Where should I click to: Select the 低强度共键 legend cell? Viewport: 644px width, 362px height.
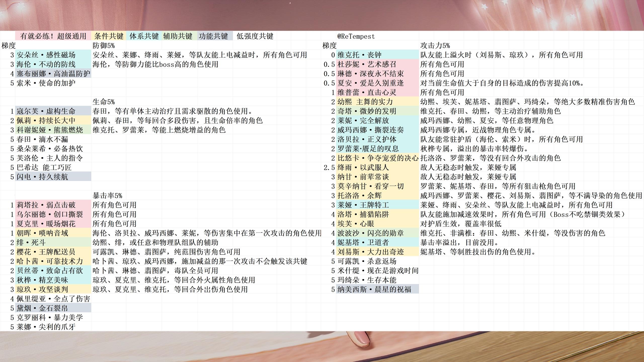point(255,36)
